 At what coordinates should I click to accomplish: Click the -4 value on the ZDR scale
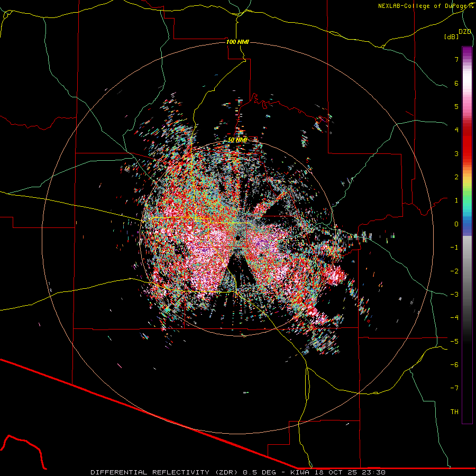pos(454,318)
